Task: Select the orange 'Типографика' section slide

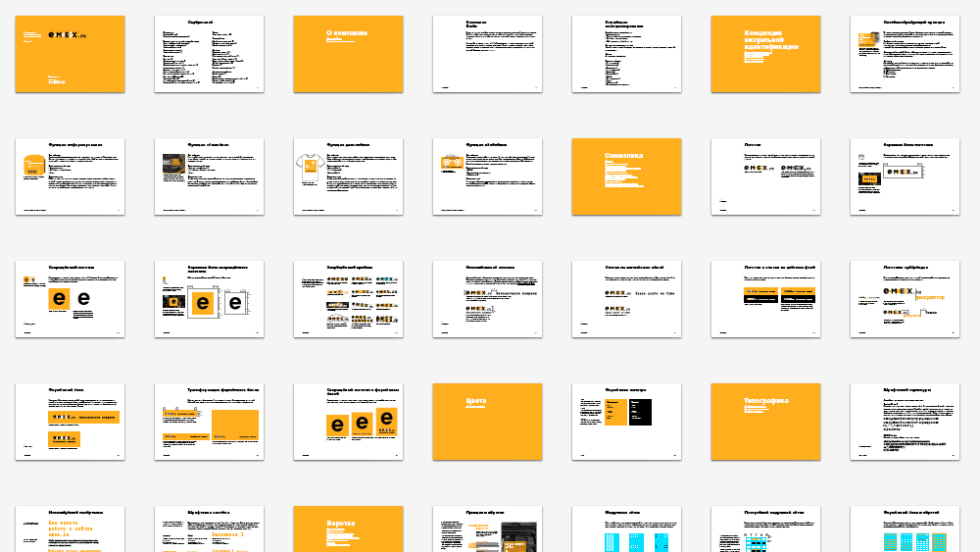Action: [765, 422]
